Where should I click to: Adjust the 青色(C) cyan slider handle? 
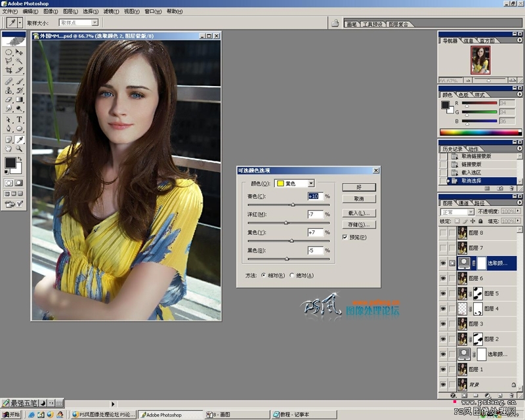click(x=293, y=205)
